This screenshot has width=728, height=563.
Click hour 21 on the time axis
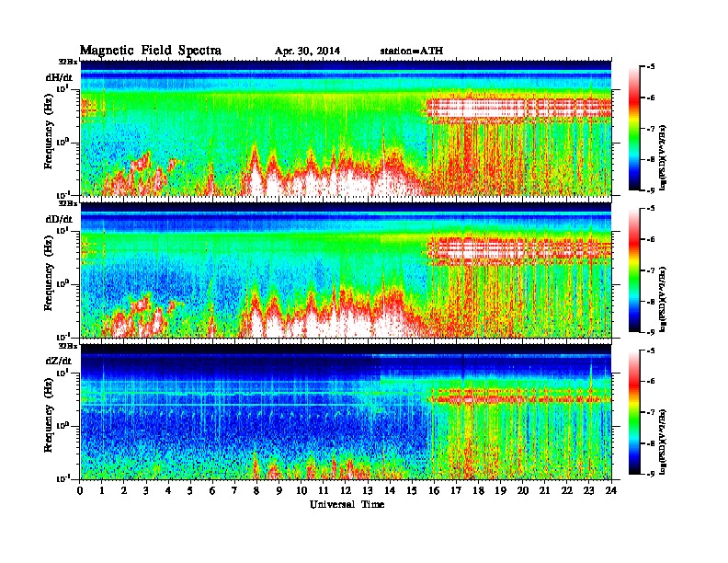[544, 490]
